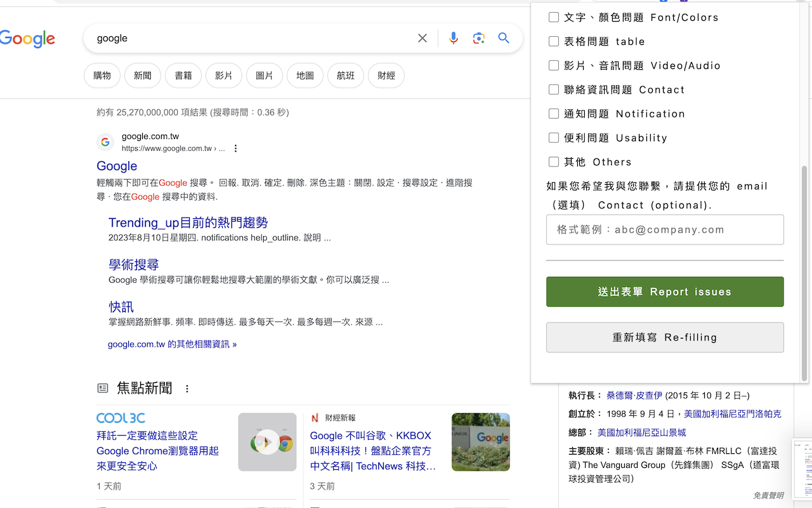Open the 航班 filter chip
This screenshot has width=812, height=508.
click(346, 76)
